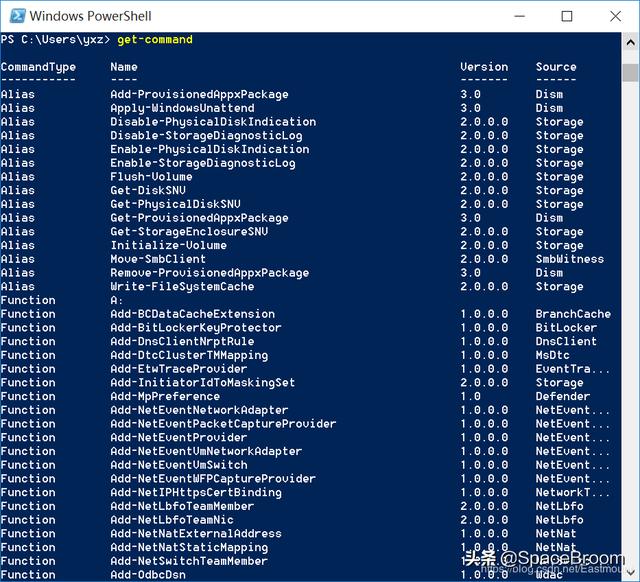Image resolution: width=640 pixels, height=582 pixels.
Task: Maximize the Windows PowerShell window
Action: click(x=567, y=16)
